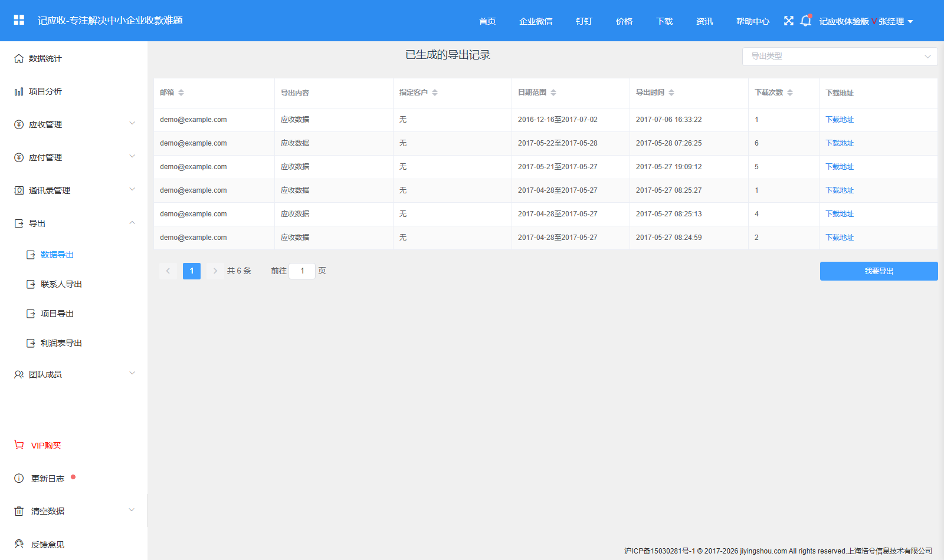This screenshot has width=944, height=560.
Task: Click the 通讯录管理 contact icon
Action: point(19,190)
